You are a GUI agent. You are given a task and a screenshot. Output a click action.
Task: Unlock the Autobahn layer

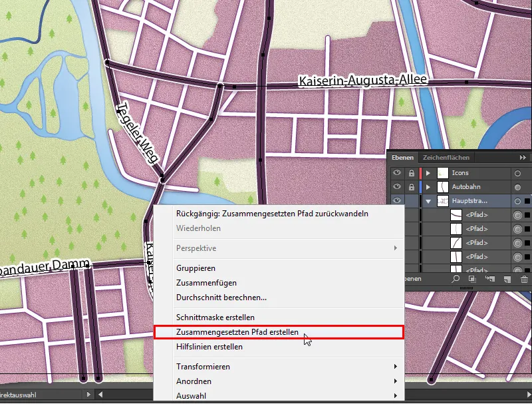coord(411,187)
